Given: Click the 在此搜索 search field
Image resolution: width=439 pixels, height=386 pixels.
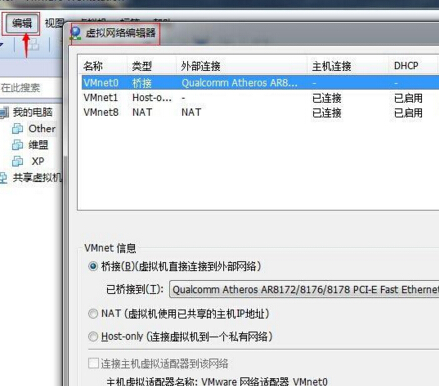Looking at the screenshot, I should click(x=31, y=88).
